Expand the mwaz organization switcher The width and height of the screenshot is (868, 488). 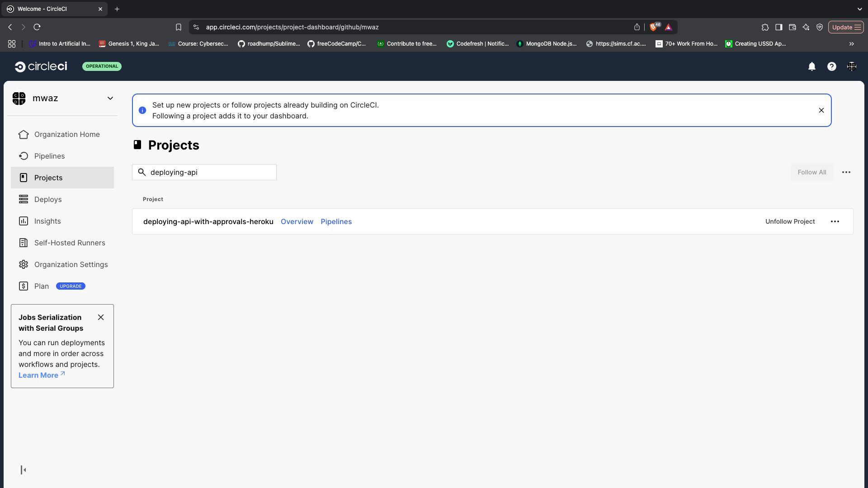(110, 98)
